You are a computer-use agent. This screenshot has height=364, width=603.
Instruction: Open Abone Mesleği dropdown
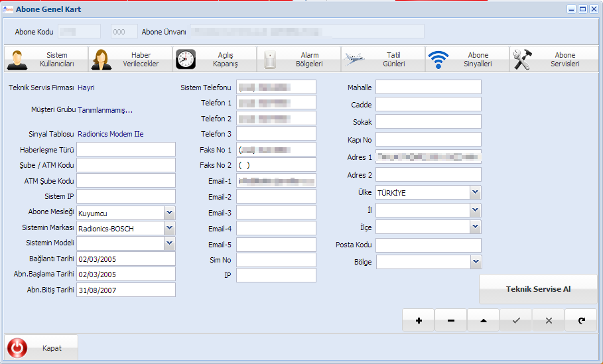[x=169, y=213]
